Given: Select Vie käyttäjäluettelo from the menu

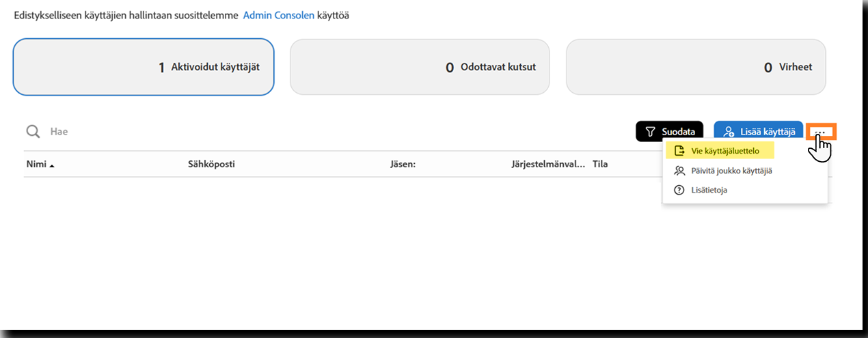Looking at the screenshot, I should [x=724, y=151].
